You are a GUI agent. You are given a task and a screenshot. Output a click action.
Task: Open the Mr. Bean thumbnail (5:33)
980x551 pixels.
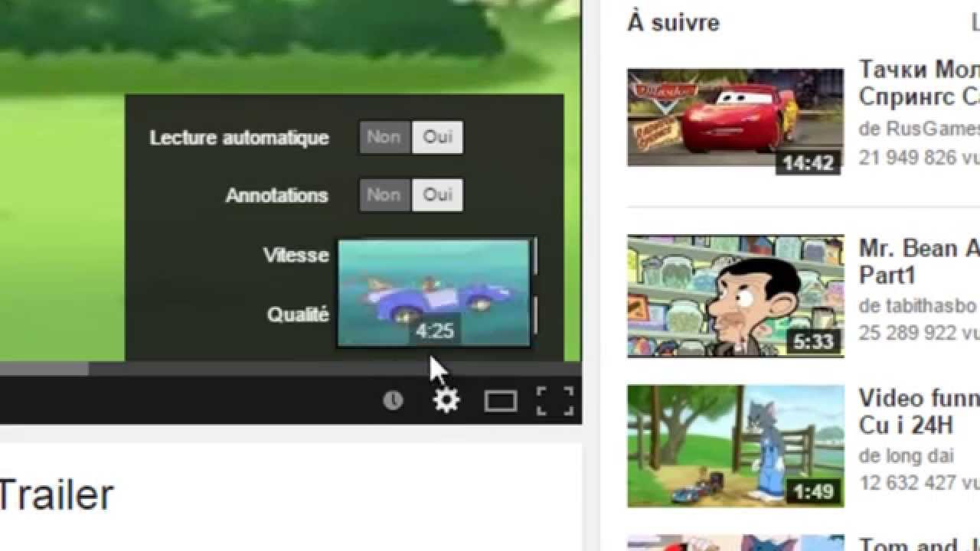tap(735, 295)
